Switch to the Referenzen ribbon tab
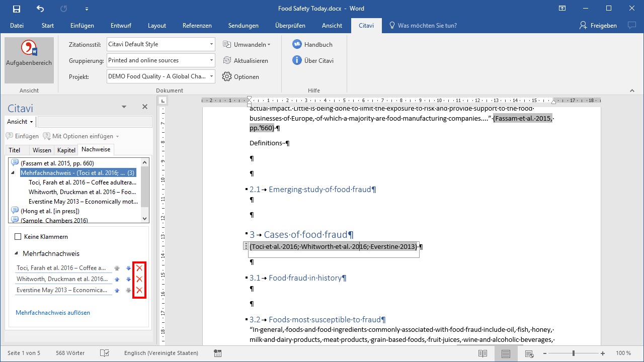644x362 pixels. tap(197, 26)
